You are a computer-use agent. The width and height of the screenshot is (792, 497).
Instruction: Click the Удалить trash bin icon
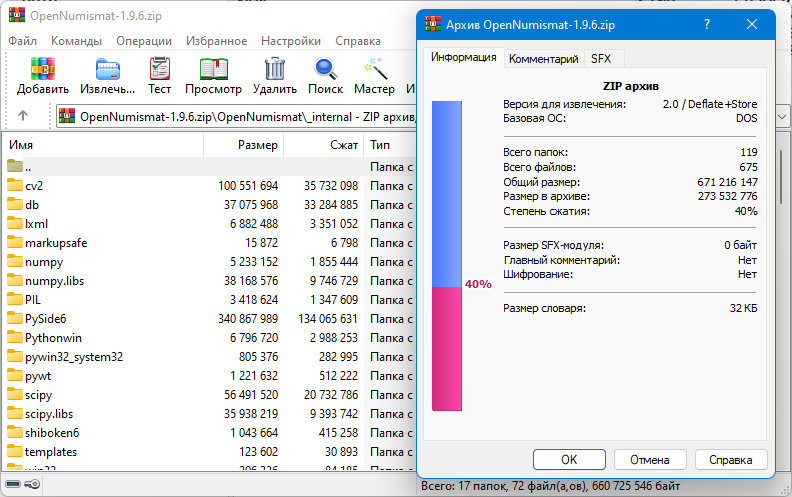(x=275, y=68)
